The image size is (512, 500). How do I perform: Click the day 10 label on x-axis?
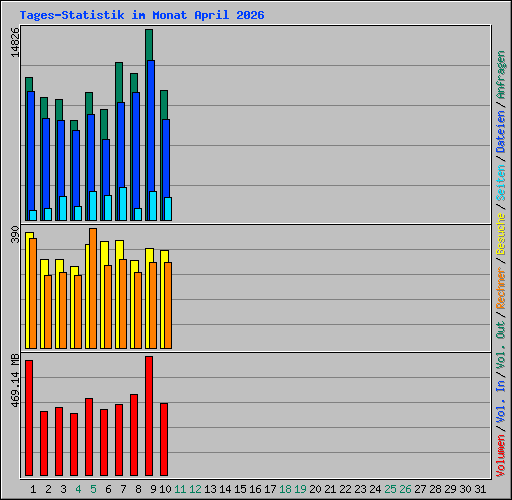click(x=165, y=489)
